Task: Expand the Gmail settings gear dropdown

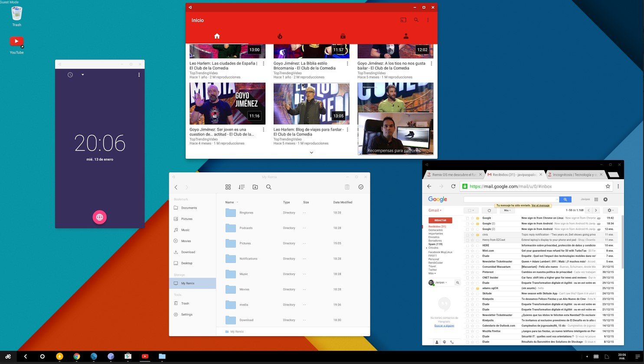Action: [610, 210]
